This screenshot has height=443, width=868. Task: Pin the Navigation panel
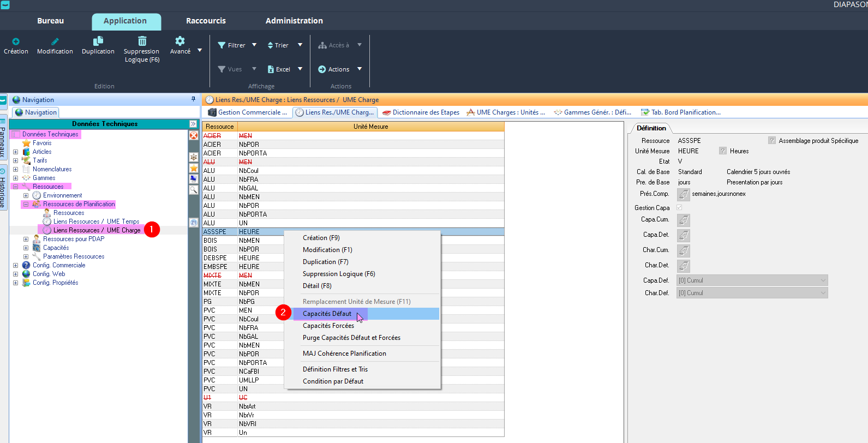click(193, 99)
